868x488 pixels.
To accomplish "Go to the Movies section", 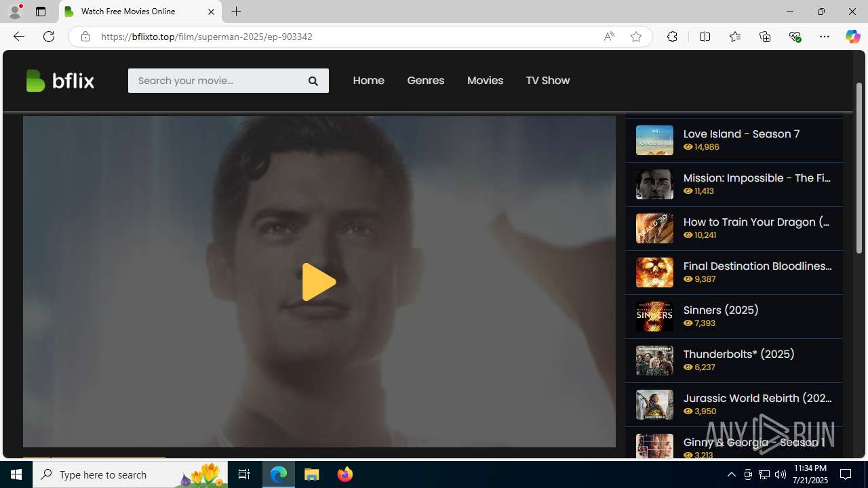I will point(485,80).
